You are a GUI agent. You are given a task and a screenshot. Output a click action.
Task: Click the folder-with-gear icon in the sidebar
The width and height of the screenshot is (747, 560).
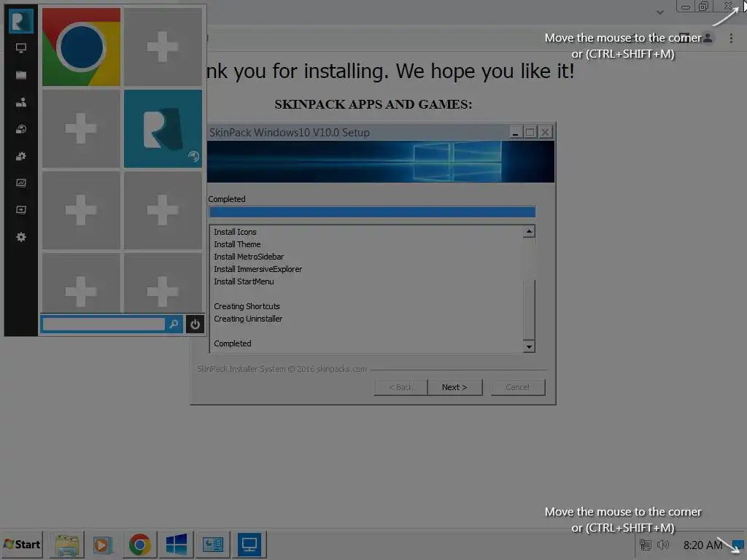21,156
